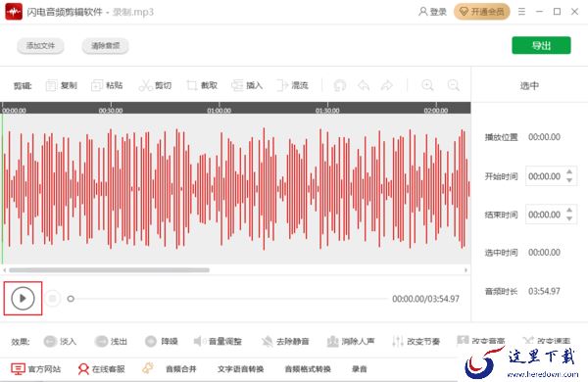
Task: Click the horizontal waveform scrollbar thumb
Action: [x=109, y=270]
